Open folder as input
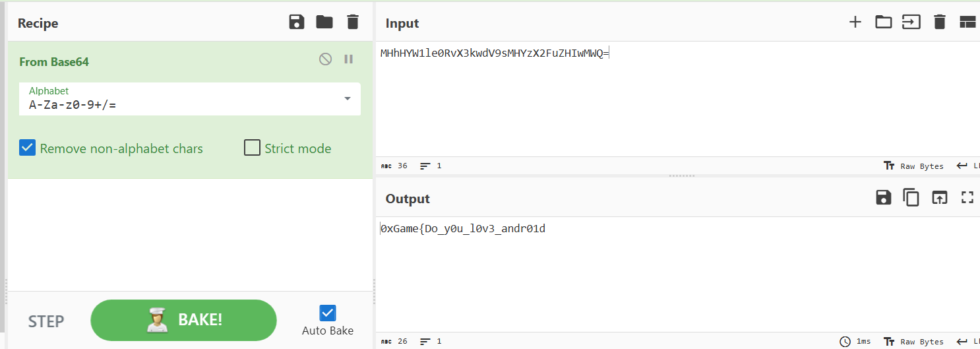This screenshot has width=980, height=349. click(883, 22)
